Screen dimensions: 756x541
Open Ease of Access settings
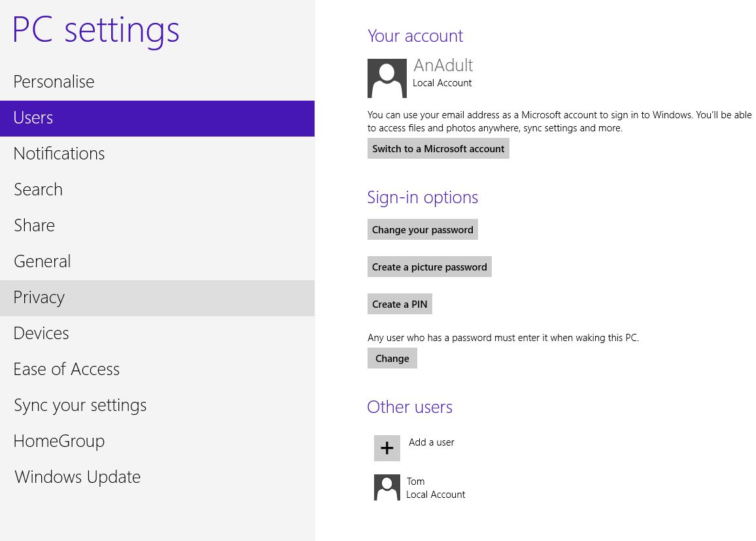click(157, 370)
